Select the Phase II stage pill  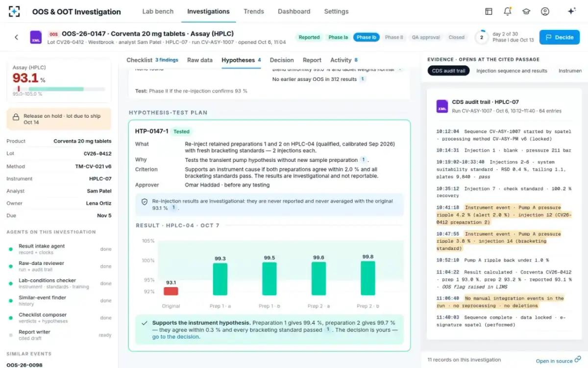point(394,37)
